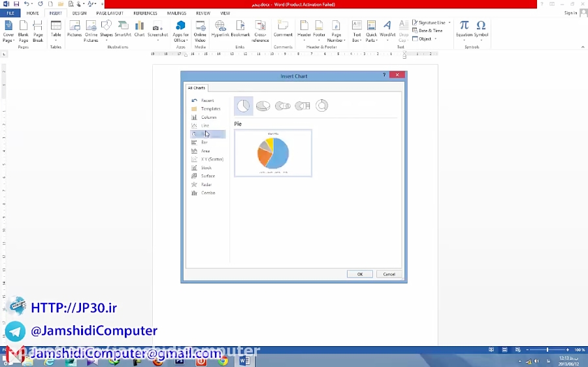Viewport: 588px width, 367px height.
Task: Pick the Bar of Pie subtype icon
Action: click(302, 106)
